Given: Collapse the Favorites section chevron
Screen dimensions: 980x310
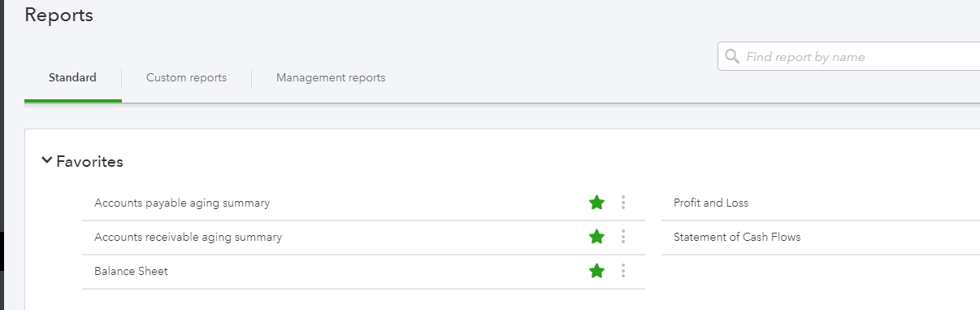Looking at the screenshot, I should pyautogui.click(x=46, y=161).
